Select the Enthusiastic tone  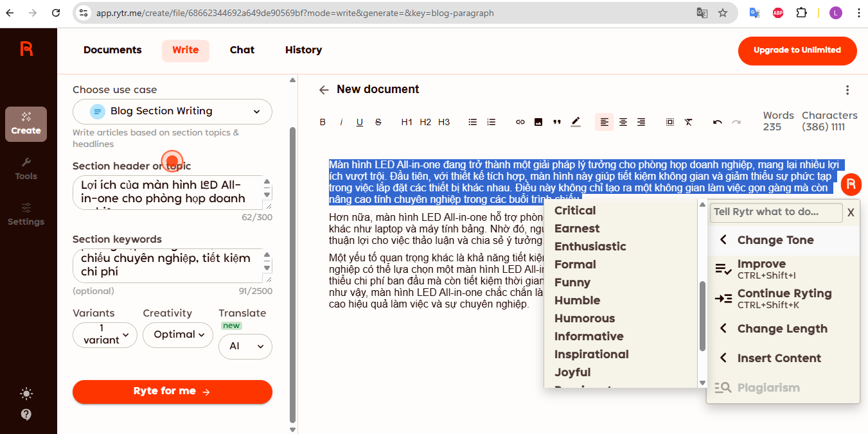pyautogui.click(x=590, y=247)
